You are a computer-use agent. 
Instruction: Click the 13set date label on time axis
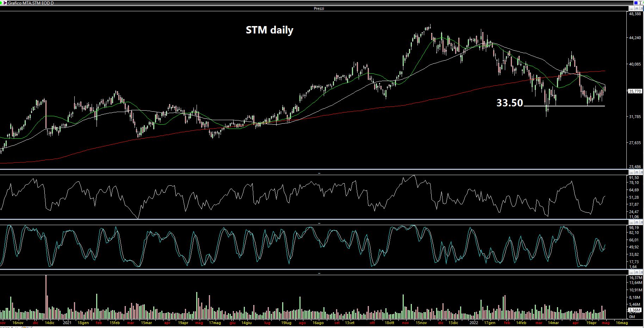click(x=349, y=323)
